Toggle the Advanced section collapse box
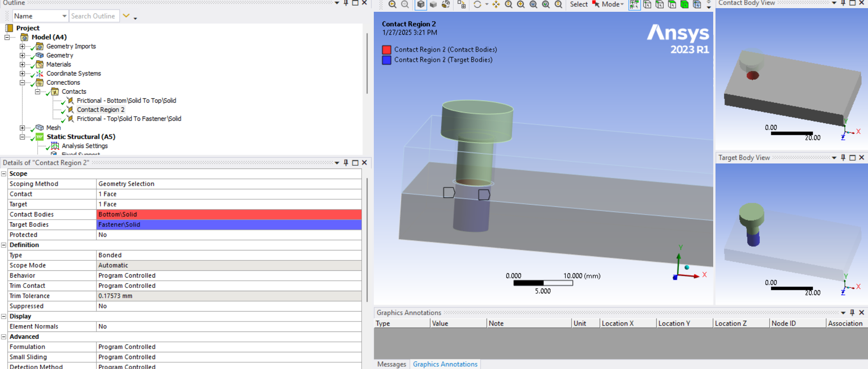The image size is (868, 369). tap(4, 337)
